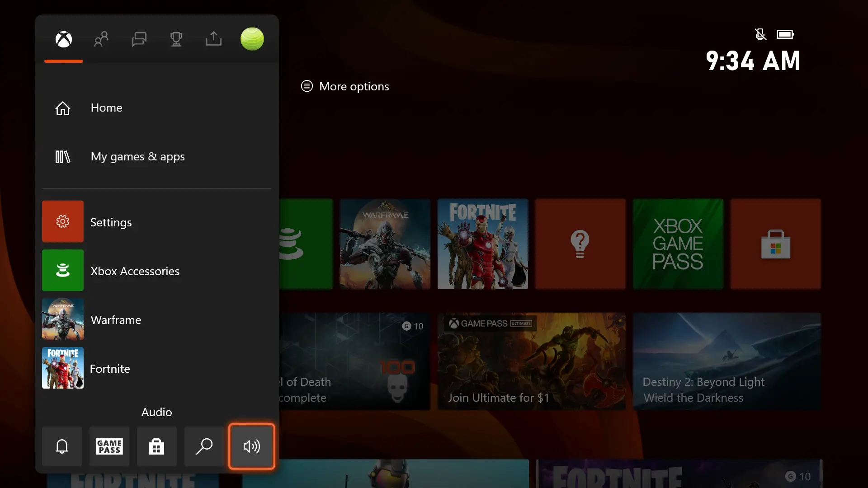This screenshot has width=868, height=488.
Task: Select Home from the guide menu
Action: [x=106, y=108]
